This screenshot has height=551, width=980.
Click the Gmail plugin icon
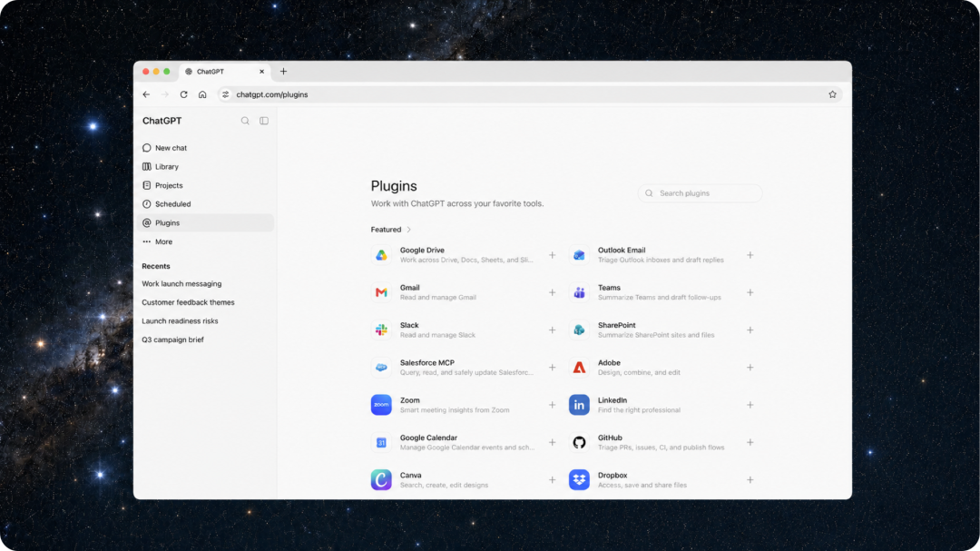[x=381, y=292]
